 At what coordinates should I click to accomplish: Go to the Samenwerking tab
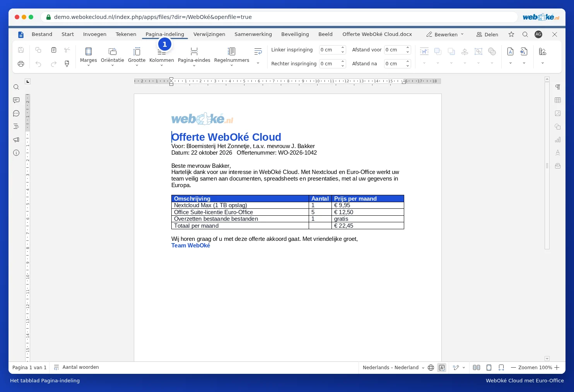253,34
